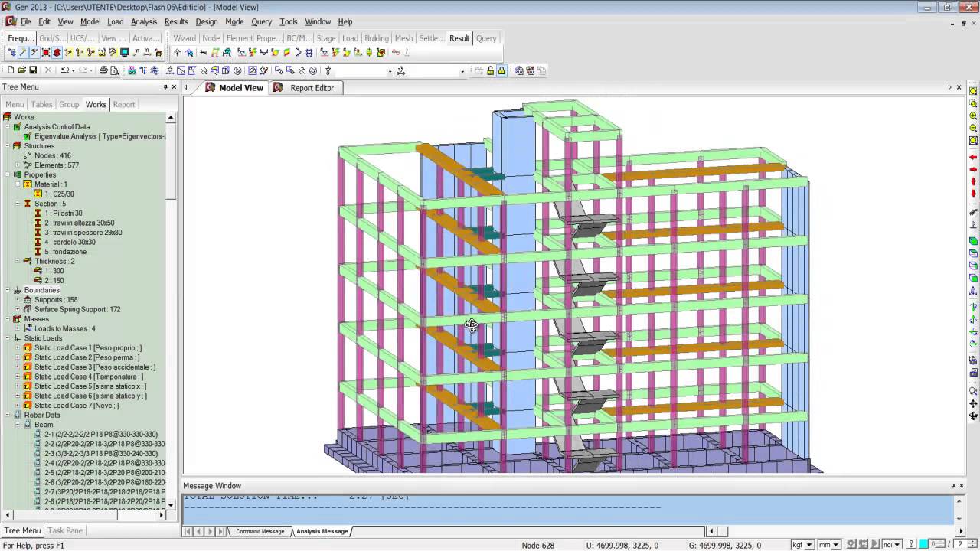Click the up red arrow in right toolbar
Screen dimensions: 980x551
(x=973, y=181)
